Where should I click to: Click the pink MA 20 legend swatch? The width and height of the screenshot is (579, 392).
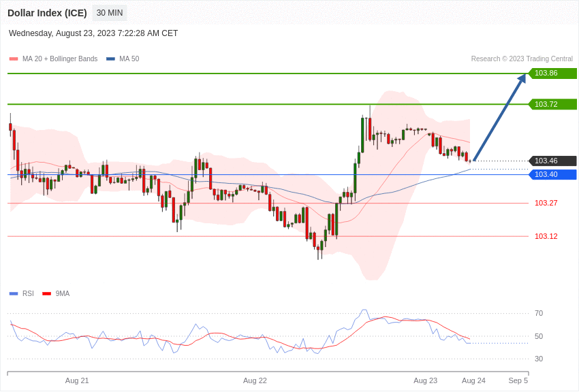[14, 59]
